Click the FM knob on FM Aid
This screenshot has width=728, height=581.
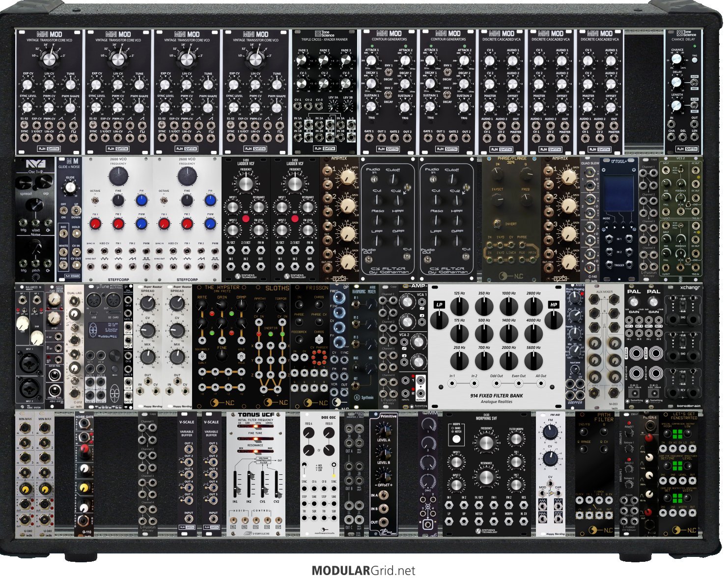[x=550, y=433]
